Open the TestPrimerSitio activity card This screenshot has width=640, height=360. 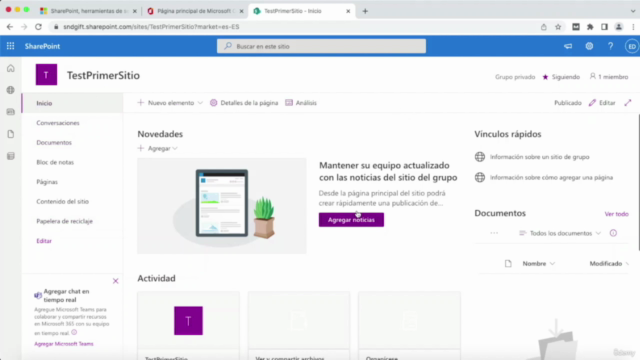click(188, 326)
